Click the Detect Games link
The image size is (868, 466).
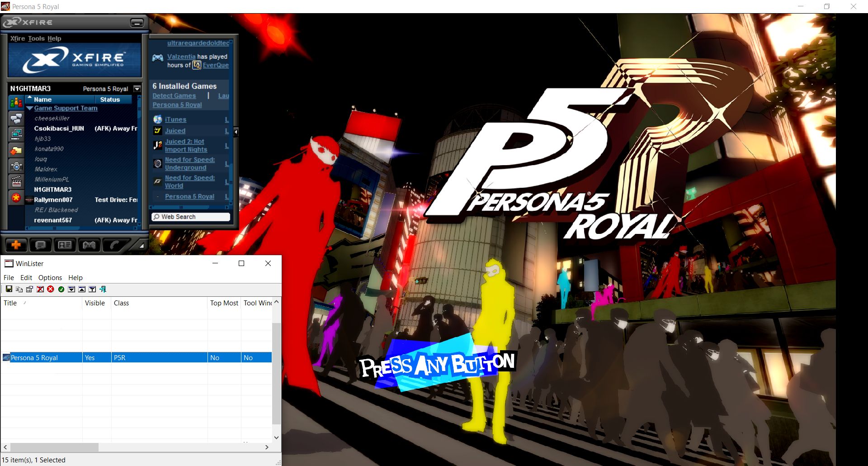click(x=174, y=95)
